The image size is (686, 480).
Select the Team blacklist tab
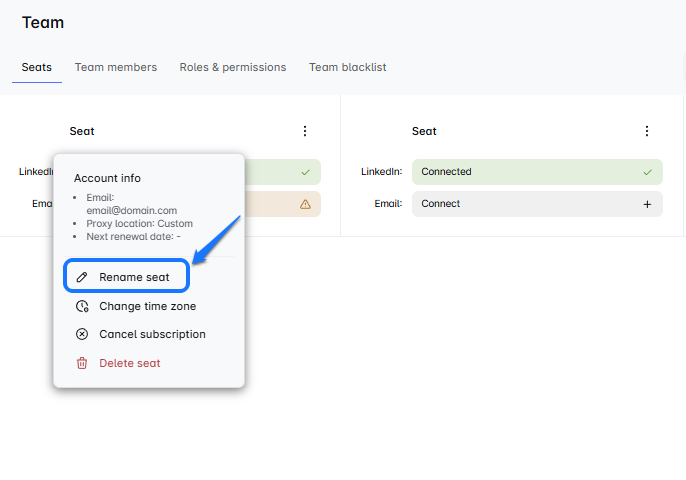tap(347, 67)
